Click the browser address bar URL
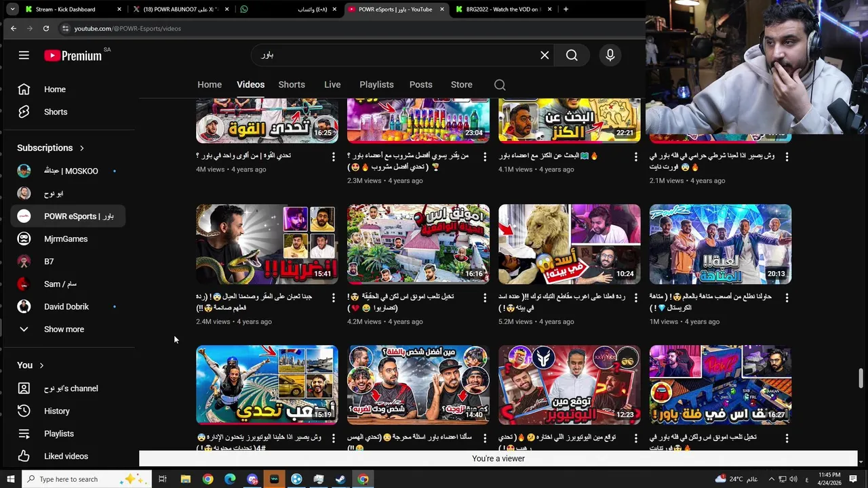This screenshot has width=868, height=488. 127,28
